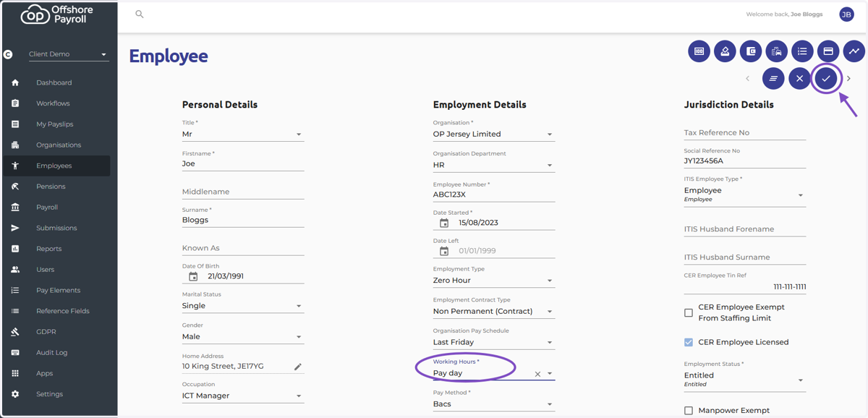Viewport: 868px width, 418px height.
Task: Expand the Marital Status dropdown
Action: pyautogui.click(x=242, y=305)
